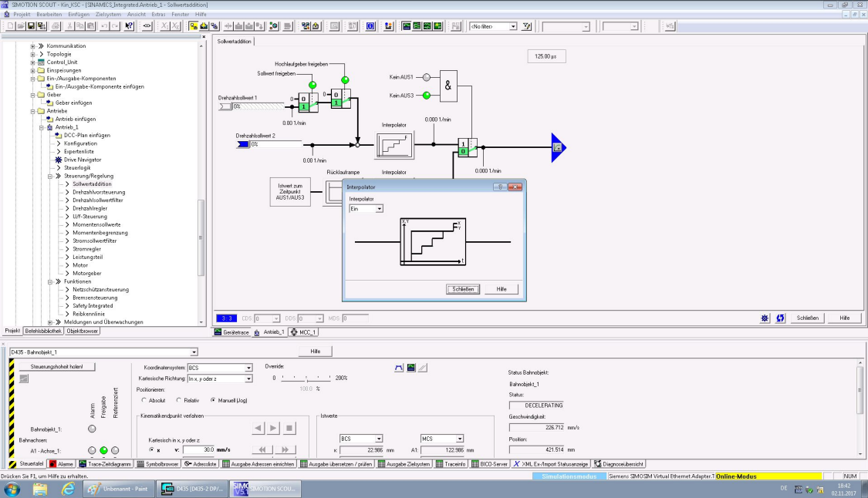868x498 pixels.
Task: Open the Zielsystem menu
Action: [x=108, y=15]
